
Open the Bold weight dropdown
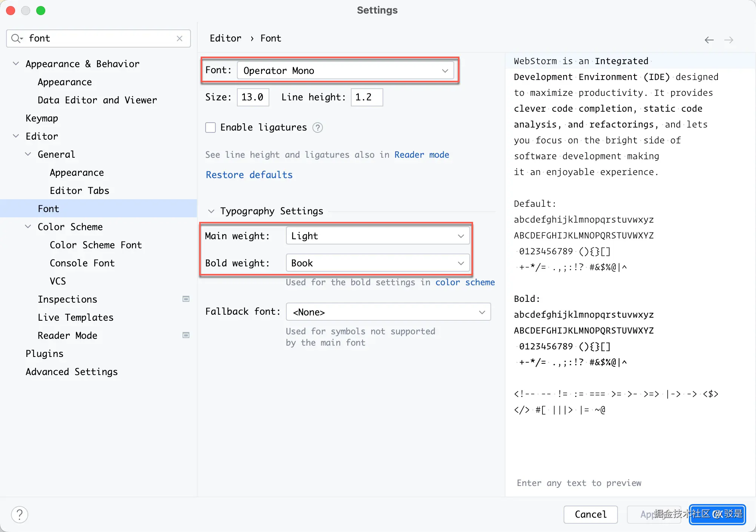click(378, 263)
